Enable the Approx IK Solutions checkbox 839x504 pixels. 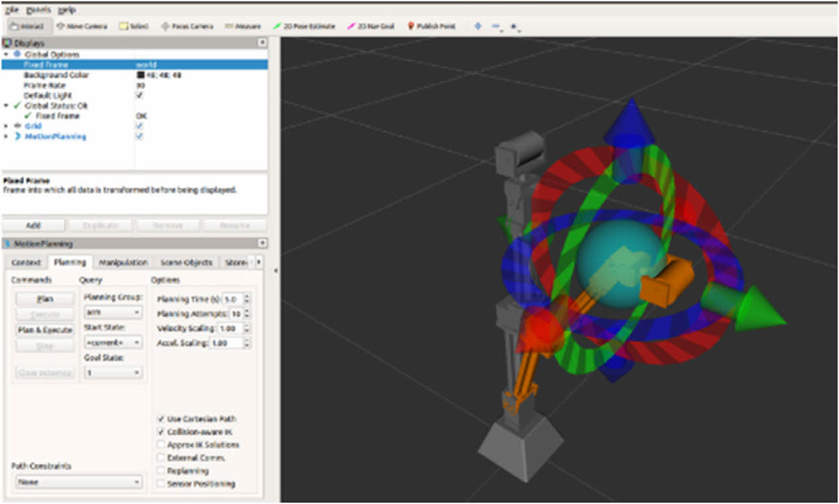[x=160, y=445]
